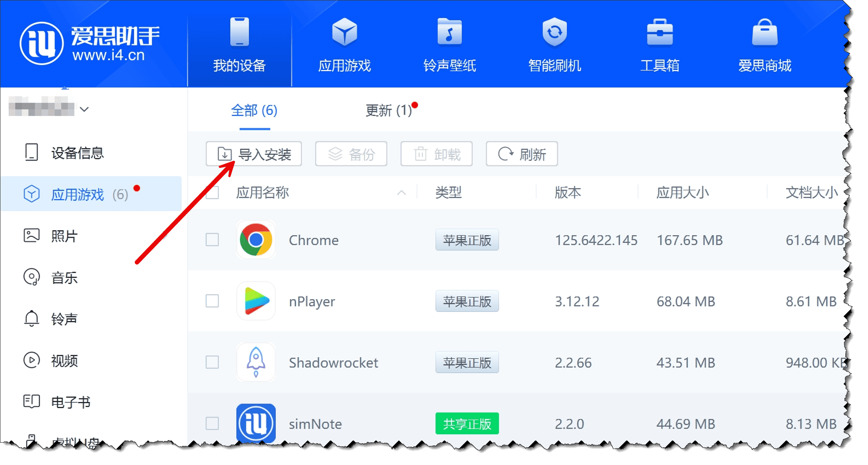Select 设备信息 in the sidebar
The height and width of the screenshot is (465, 868).
click(64, 152)
